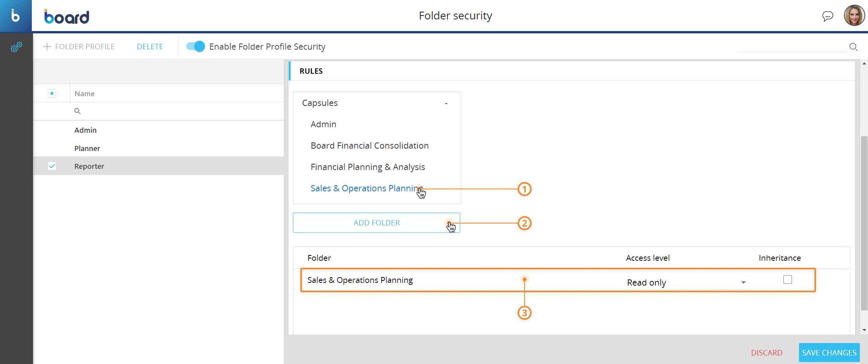The height and width of the screenshot is (364, 868).
Task: Select Board Financial Consolidation capsule
Action: click(x=369, y=146)
